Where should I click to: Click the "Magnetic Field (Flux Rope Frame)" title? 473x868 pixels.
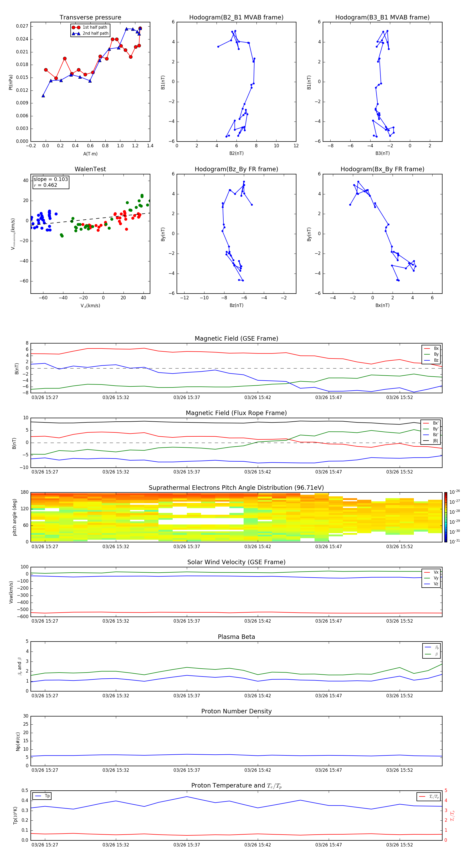pyautogui.click(x=236, y=413)
